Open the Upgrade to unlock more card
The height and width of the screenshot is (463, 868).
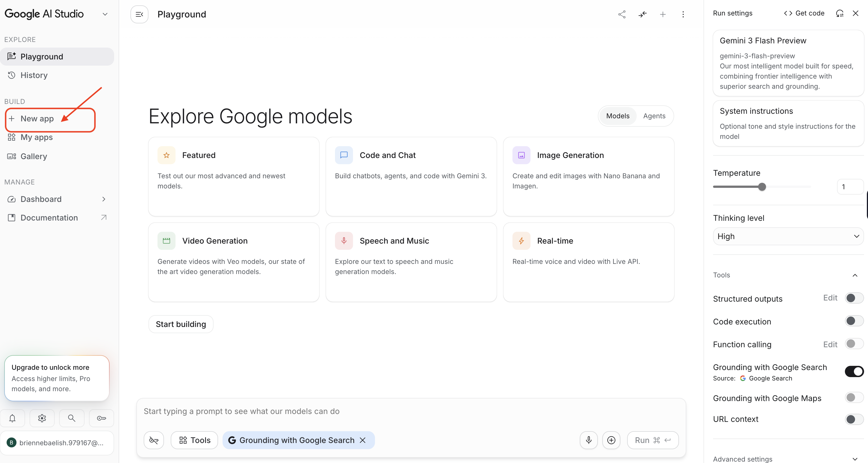pyautogui.click(x=57, y=378)
